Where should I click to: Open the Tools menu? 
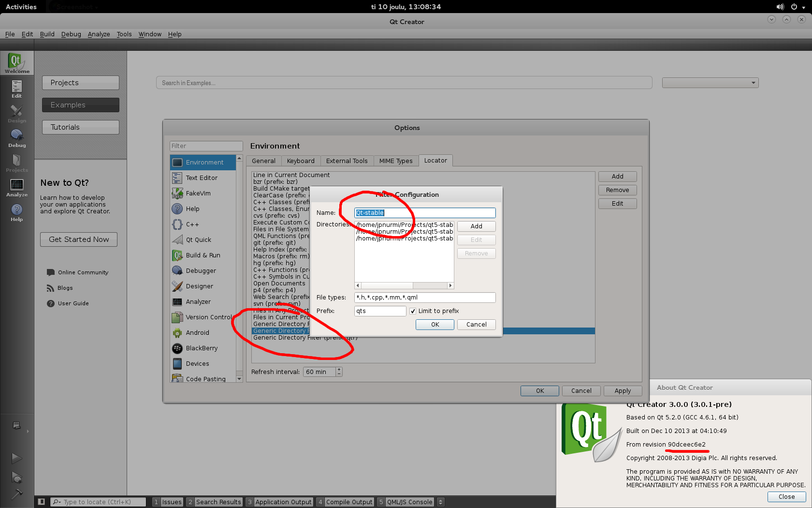[124, 34]
